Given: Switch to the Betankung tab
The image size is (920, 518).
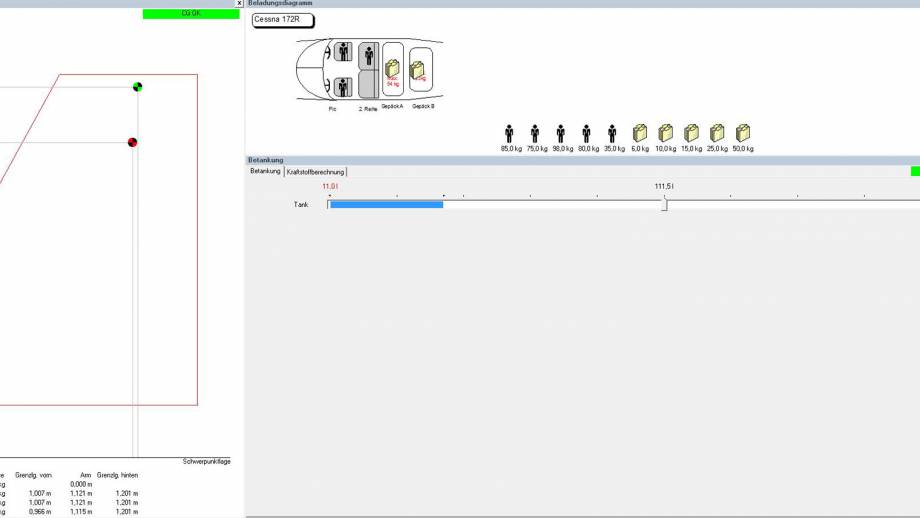Looking at the screenshot, I should (265, 171).
